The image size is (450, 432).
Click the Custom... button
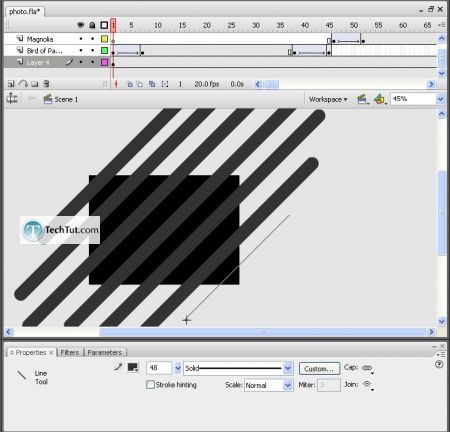(319, 369)
